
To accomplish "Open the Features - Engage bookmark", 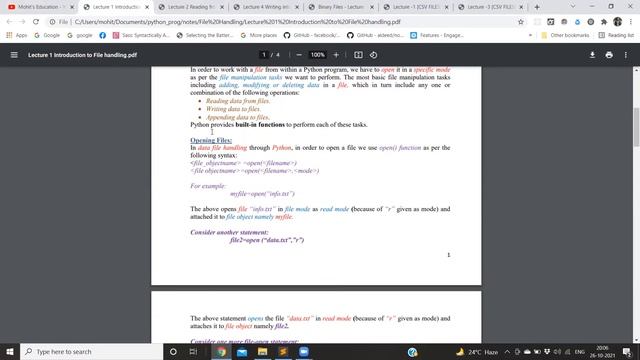I will tap(437, 36).
